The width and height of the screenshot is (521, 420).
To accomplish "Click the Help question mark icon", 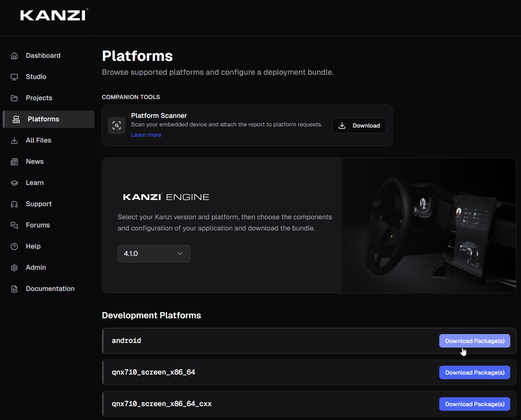I will coord(14,246).
